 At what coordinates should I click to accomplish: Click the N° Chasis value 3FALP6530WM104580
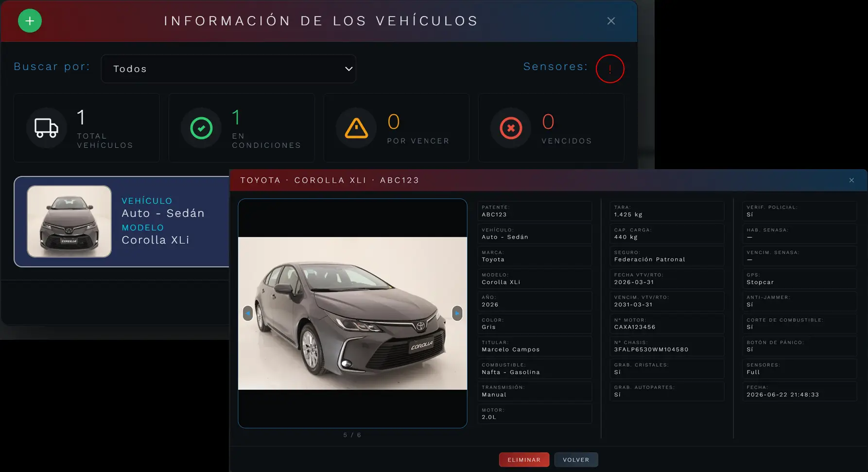[651, 350]
